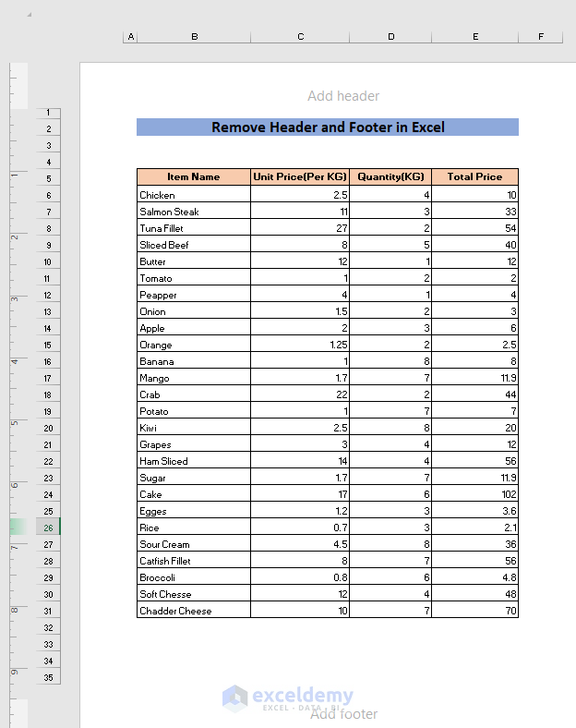
Task: Select the 'Cake' cell
Action: tap(194, 494)
